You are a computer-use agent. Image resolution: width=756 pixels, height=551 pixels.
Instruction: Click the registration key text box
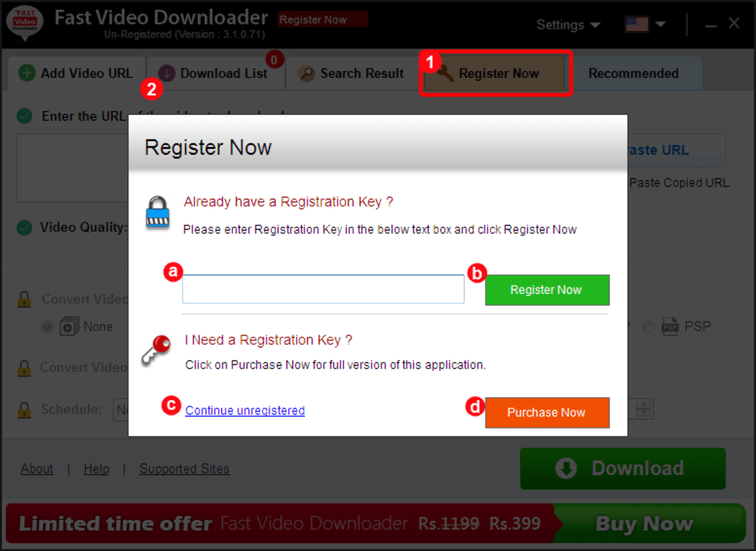coord(322,289)
